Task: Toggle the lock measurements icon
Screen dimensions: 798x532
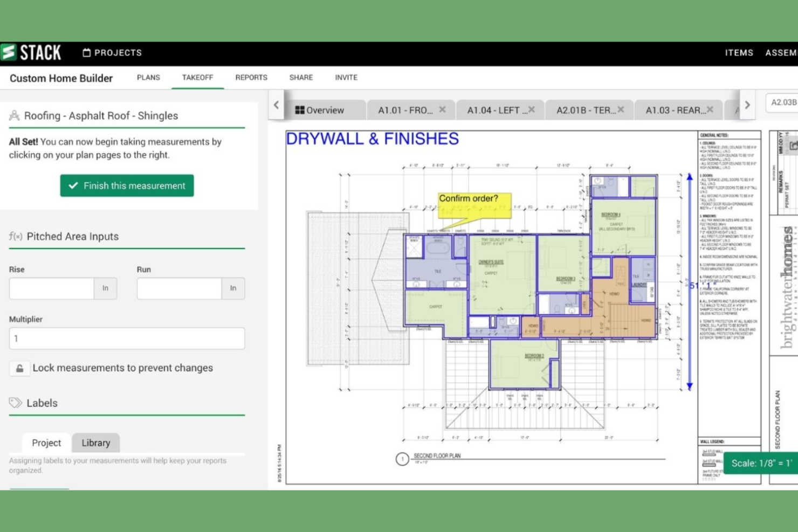Action: (19, 368)
